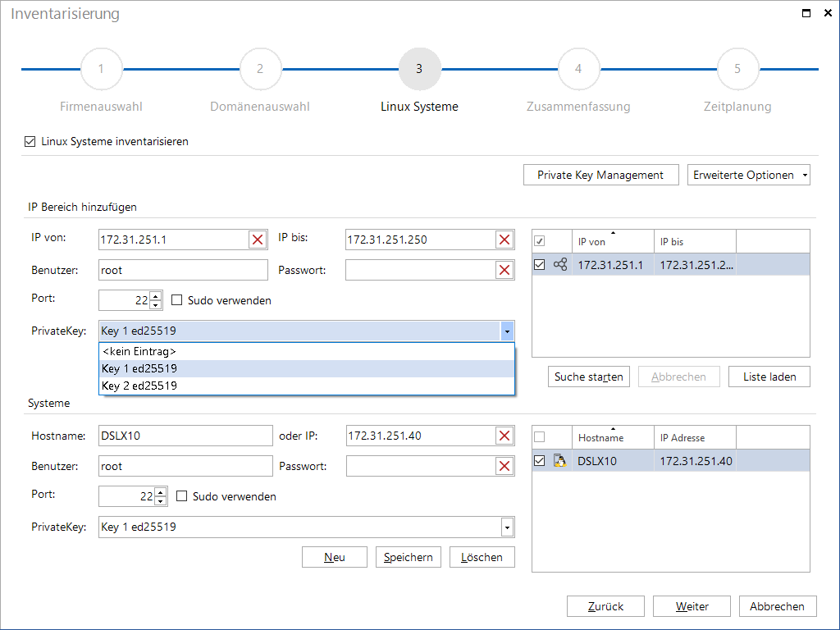Uncheck the 172.31.251.1 range row checkbox
The width and height of the screenshot is (840, 630).
click(540, 265)
